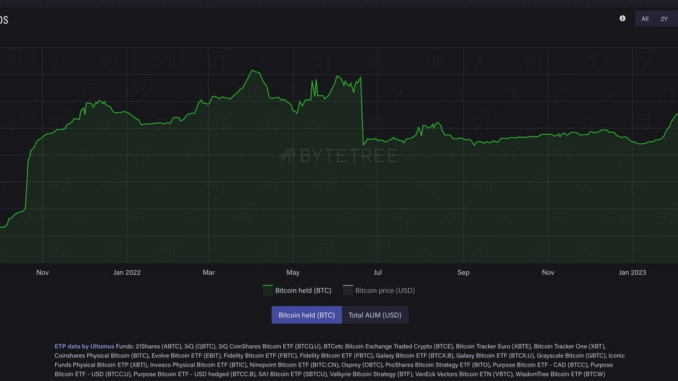Image resolution: width=678 pixels, height=381 pixels.
Task: Toggle Bitcoin price (USD) legend series
Action: (x=379, y=291)
